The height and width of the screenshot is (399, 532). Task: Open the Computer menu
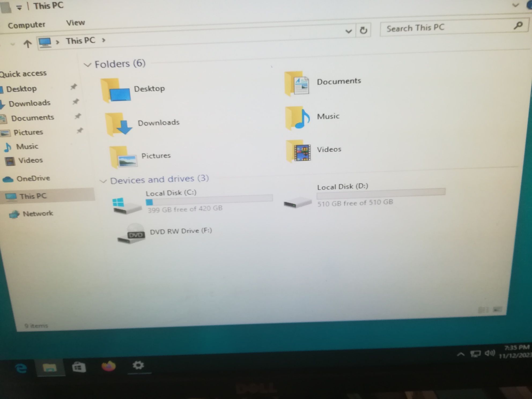click(x=26, y=23)
